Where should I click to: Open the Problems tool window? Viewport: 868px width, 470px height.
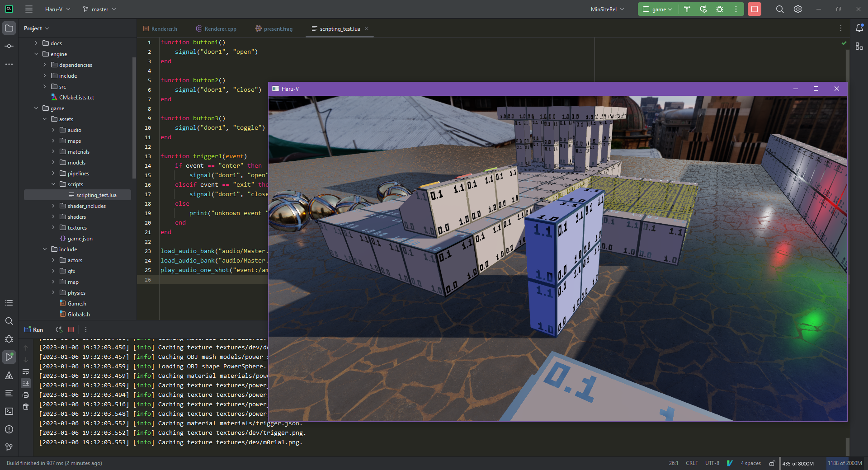[x=9, y=429]
